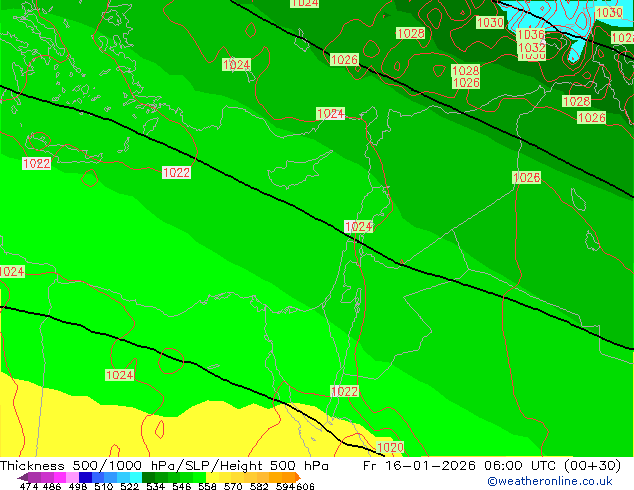Pick the darkest green legend swatch
Viewport: 634px width, 490px height.
point(148,477)
